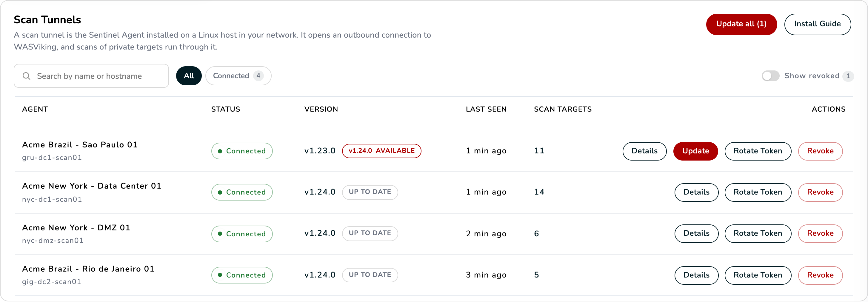Click the 3 min ago last seen value
This screenshot has width=868, height=302.
[486, 275]
